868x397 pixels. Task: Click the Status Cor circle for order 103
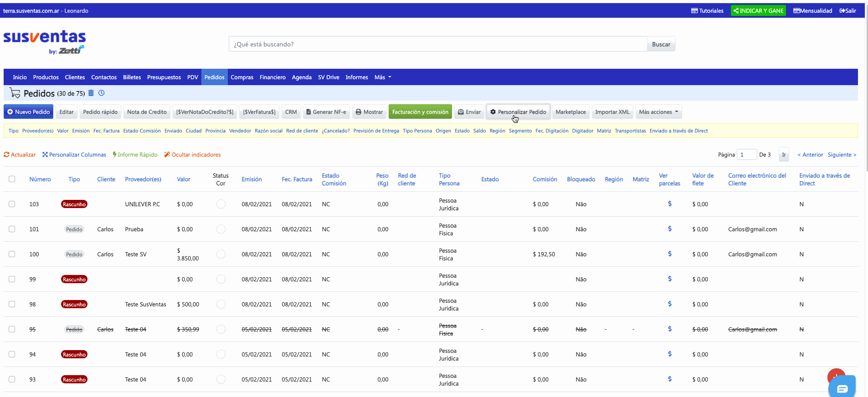click(x=221, y=204)
